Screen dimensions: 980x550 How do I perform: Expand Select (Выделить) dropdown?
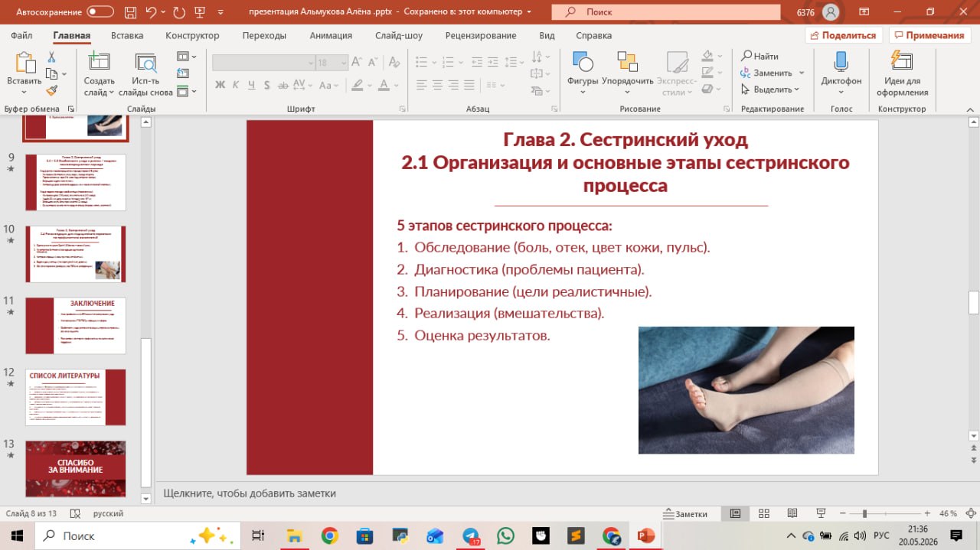(x=770, y=89)
